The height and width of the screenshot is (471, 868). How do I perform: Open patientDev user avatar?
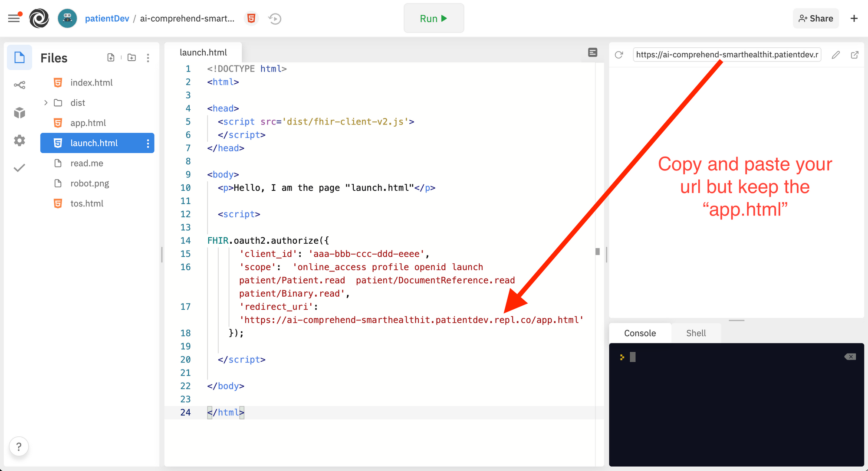[x=67, y=18]
